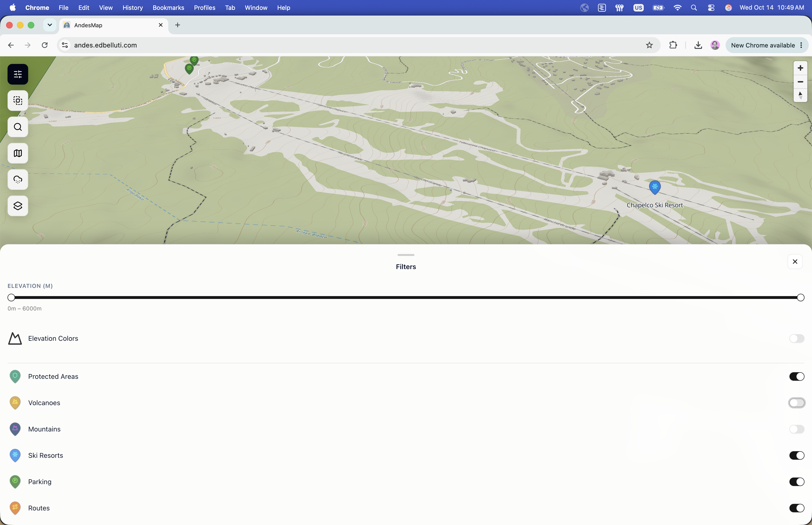
Task: Zoom out the map with minus button
Action: 800,82
